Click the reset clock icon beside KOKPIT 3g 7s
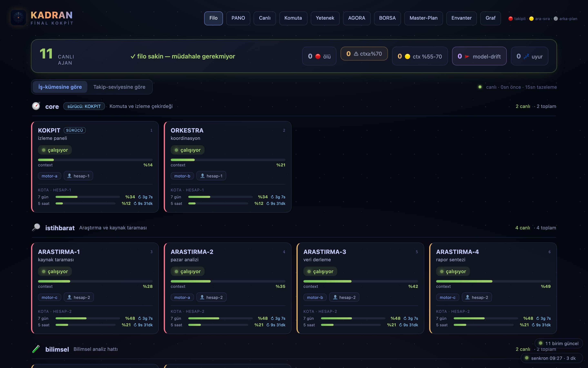 (139, 197)
